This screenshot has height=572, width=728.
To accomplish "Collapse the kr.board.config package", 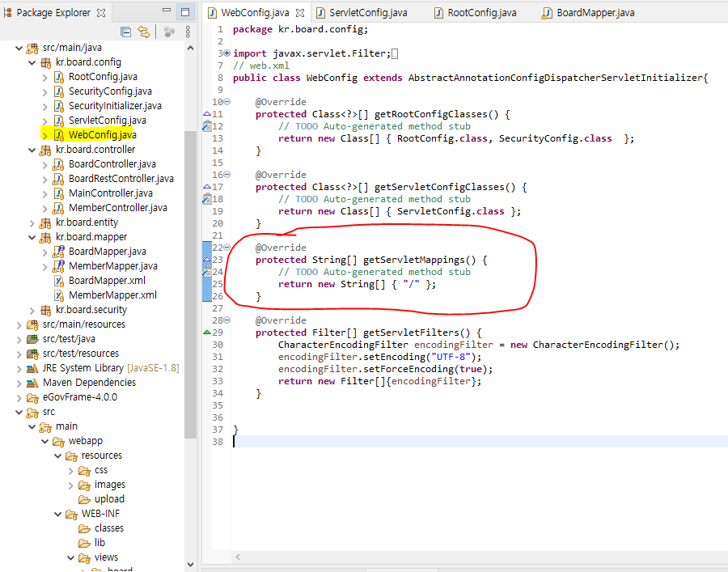I will (x=32, y=62).
